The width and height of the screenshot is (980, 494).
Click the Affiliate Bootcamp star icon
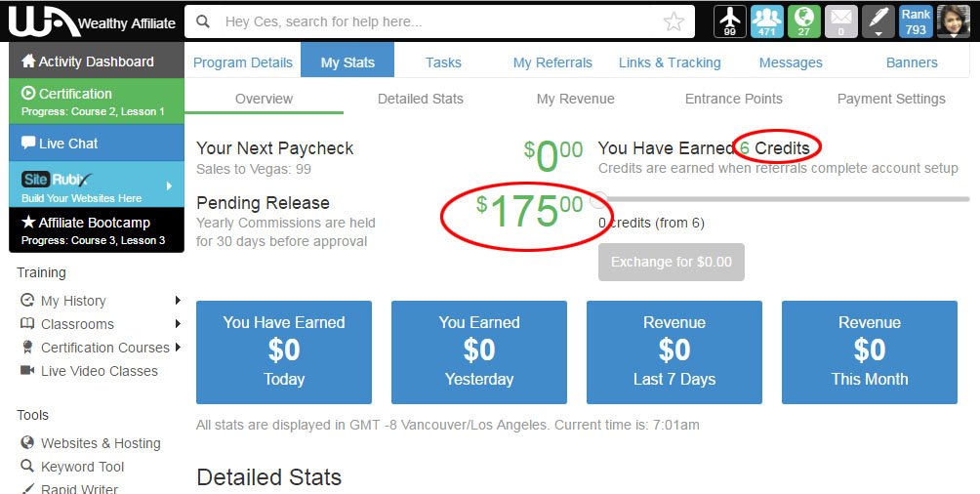click(28, 222)
